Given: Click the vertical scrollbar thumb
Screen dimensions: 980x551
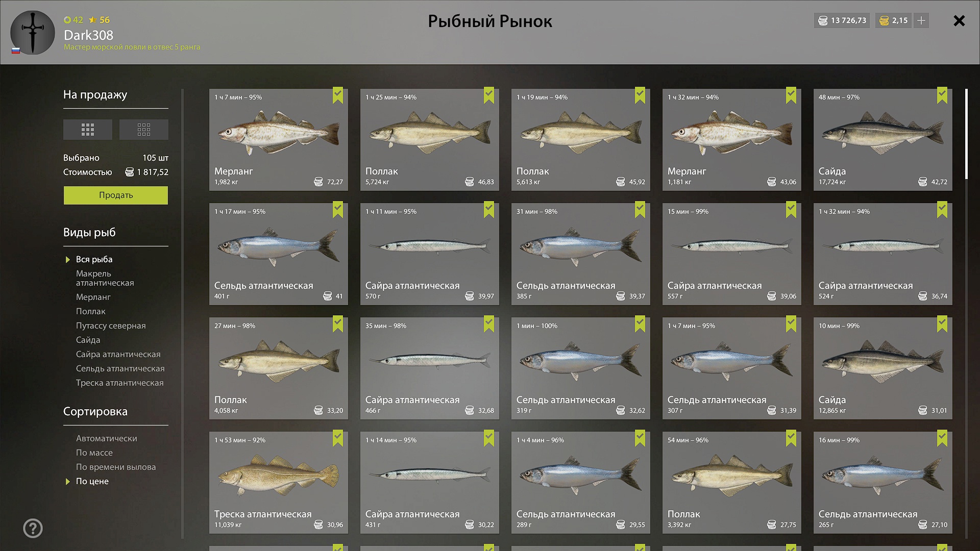Looking at the screenshot, I should [x=966, y=134].
